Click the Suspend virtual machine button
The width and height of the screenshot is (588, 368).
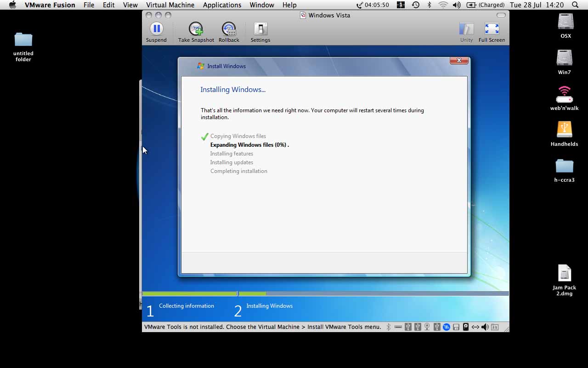(x=156, y=29)
